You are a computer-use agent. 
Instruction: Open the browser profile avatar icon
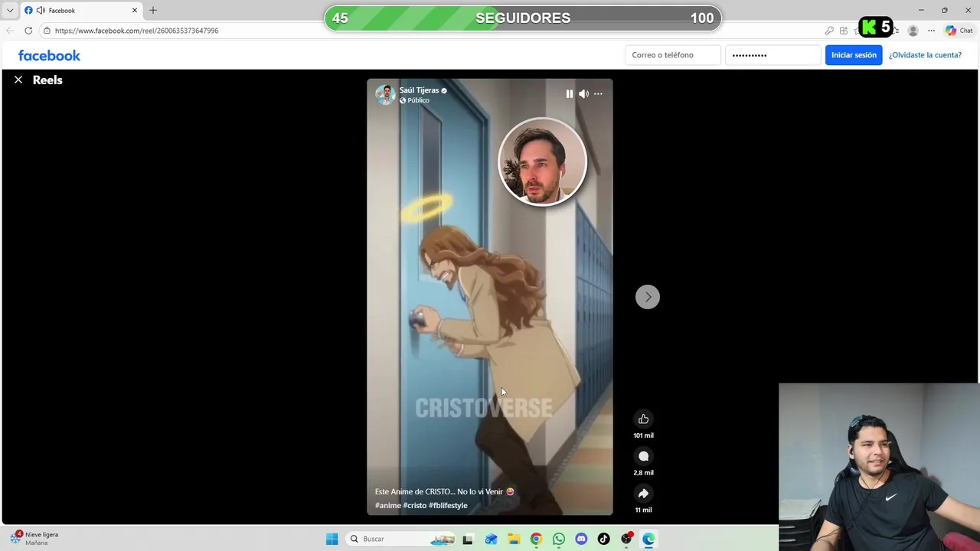pos(913,31)
